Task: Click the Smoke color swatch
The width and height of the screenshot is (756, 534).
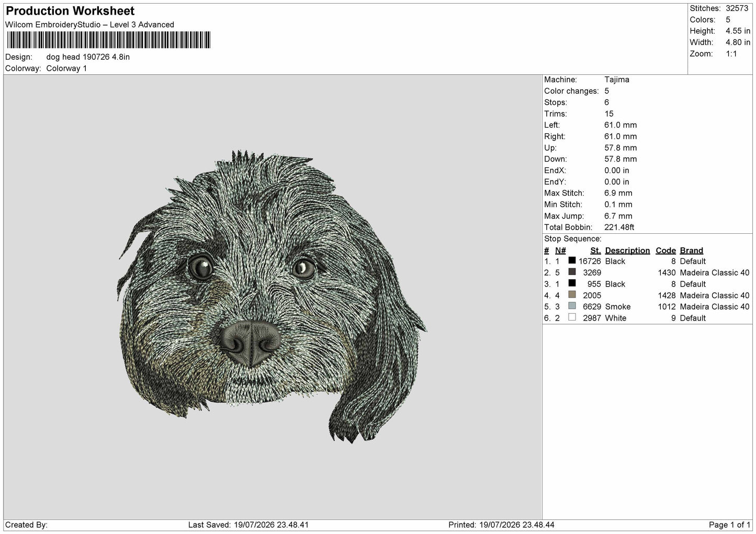Action: [x=572, y=306]
